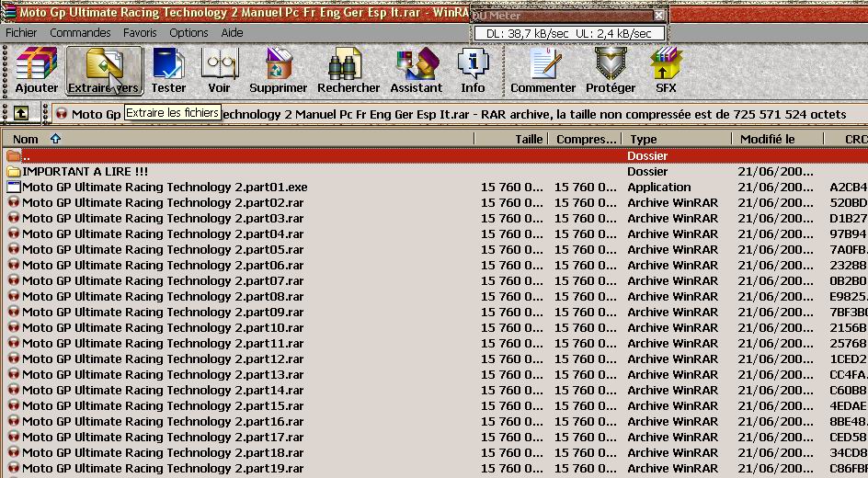Go up one folder level arrow
Viewport: 868px width, 478px height.
click(21, 113)
